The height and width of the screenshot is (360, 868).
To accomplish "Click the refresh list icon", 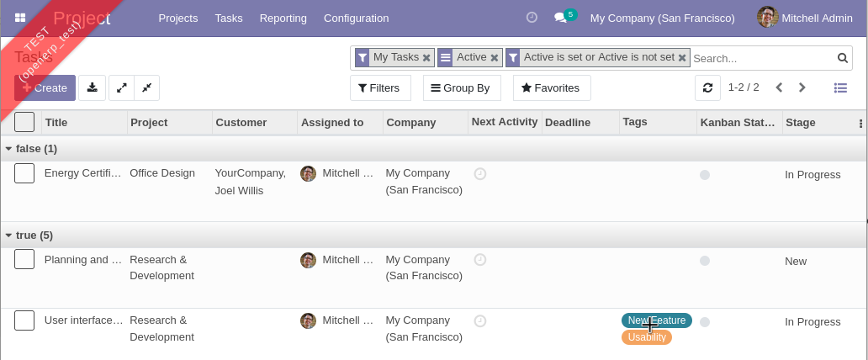I will pyautogui.click(x=708, y=87).
